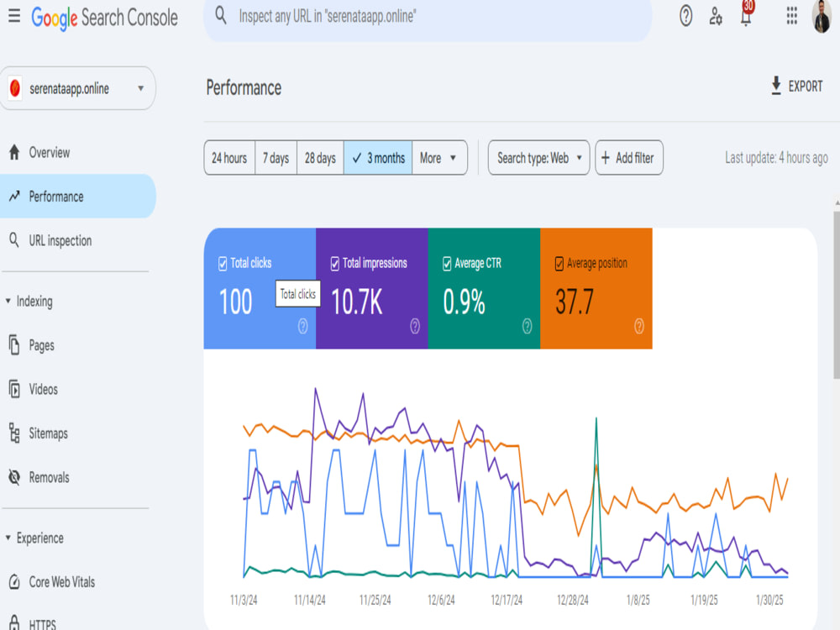Image resolution: width=840 pixels, height=630 pixels.
Task: Collapse the Experience section
Action: (34, 538)
